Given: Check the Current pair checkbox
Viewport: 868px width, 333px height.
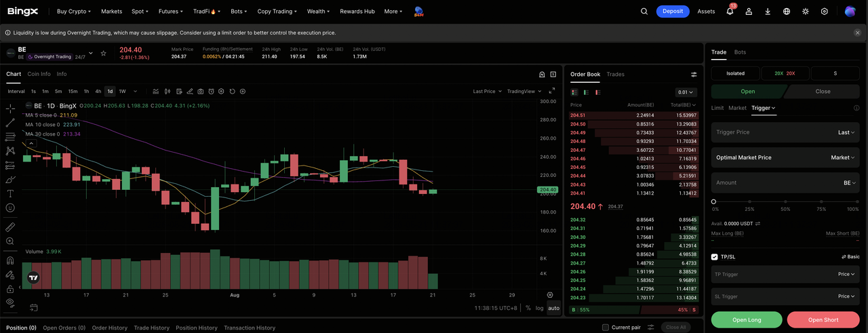Looking at the screenshot, I should (x=606, y=328).
